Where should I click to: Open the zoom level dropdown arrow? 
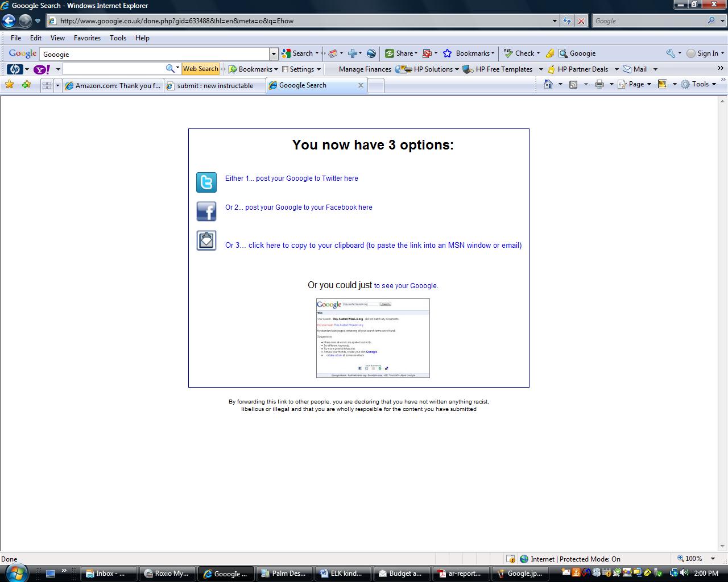[x=713, y=559]
